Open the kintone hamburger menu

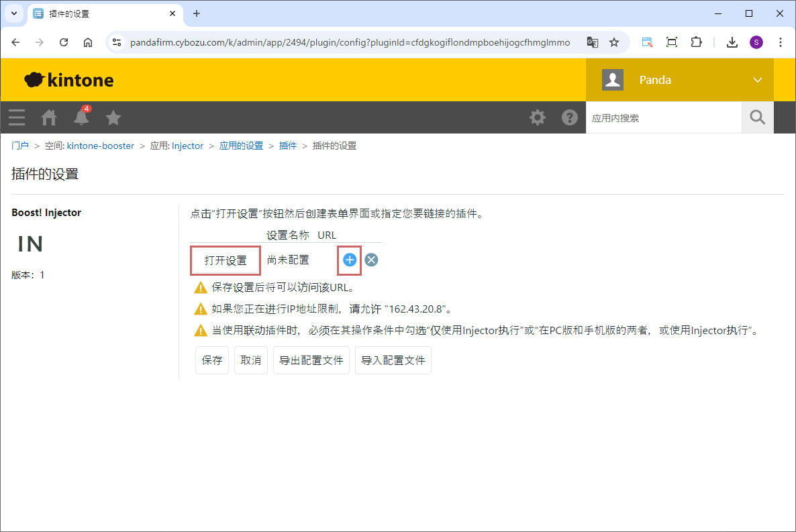[17, 117]
